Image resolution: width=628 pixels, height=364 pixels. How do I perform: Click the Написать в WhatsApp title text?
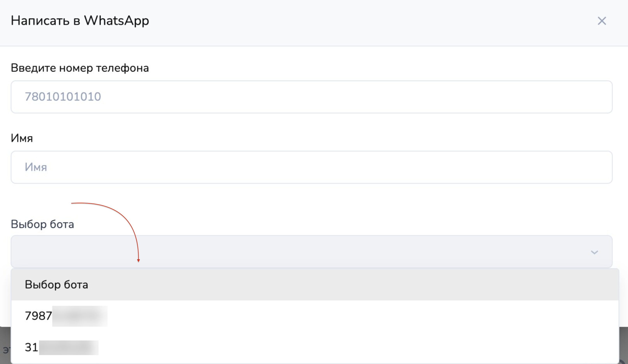pyautogui.click(x=80, y=20)
